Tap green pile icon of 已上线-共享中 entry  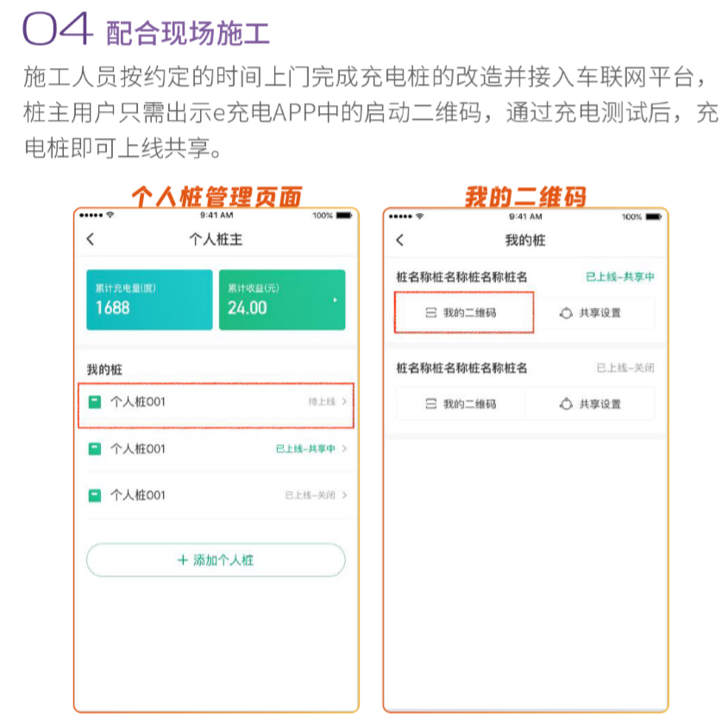(x=95, y=449)
